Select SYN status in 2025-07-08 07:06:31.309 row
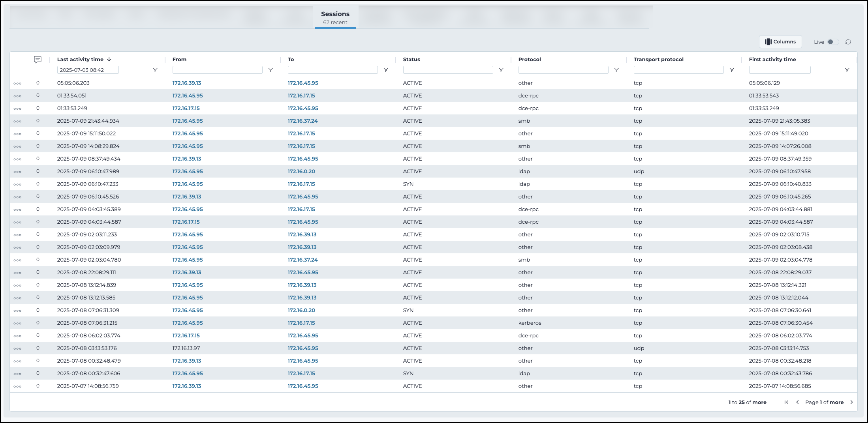 coord(408,311)
